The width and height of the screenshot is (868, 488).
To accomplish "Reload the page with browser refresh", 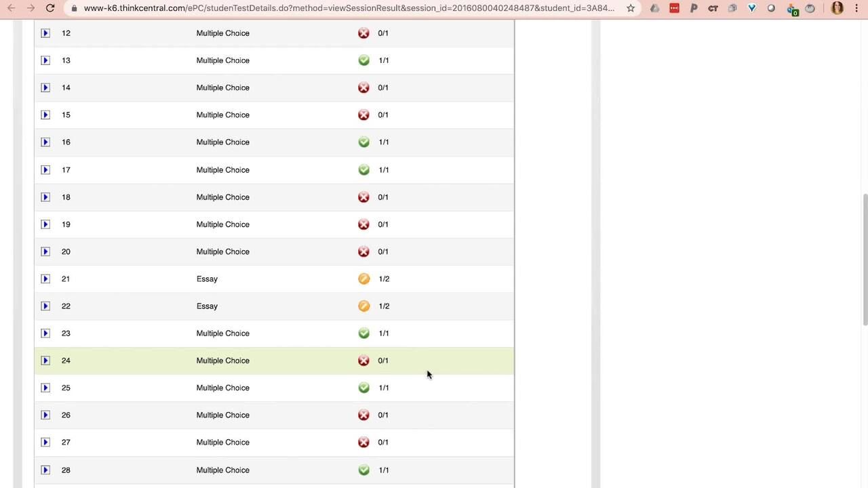I will (50, 8).
